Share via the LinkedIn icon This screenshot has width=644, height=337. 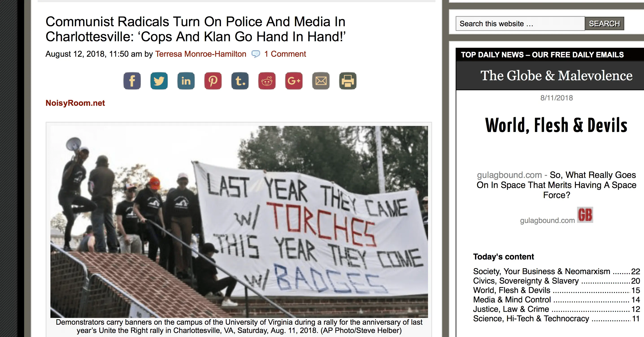(186, 81)
